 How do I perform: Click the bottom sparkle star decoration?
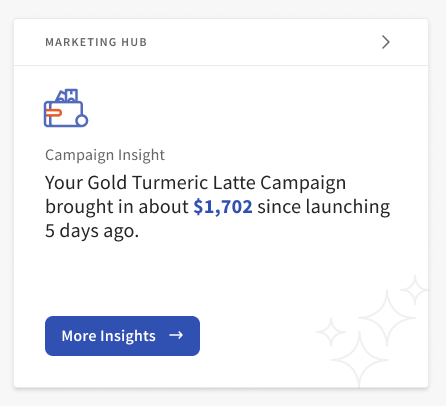[359, 360]
